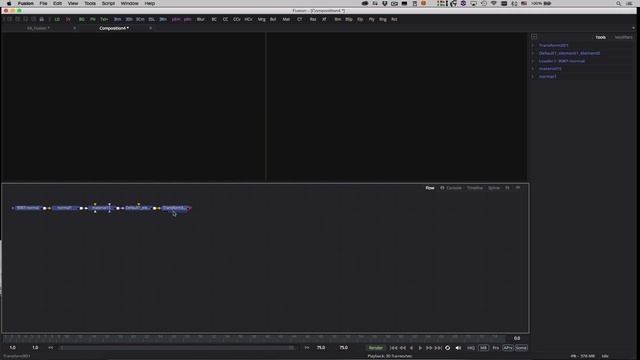This screenshot has height=360, width=640.
Task: Open the Help menu
Action: [150, 3]
